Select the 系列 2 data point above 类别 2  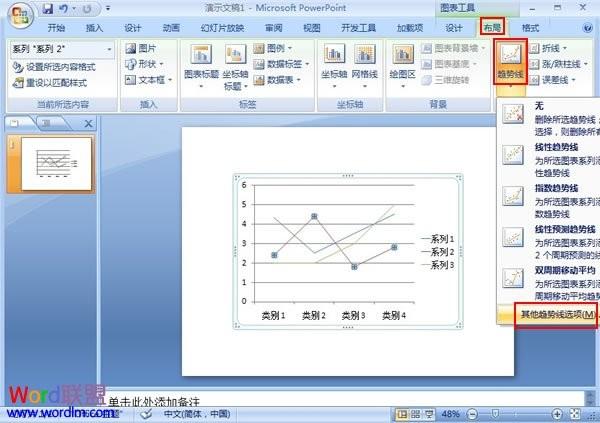pyautogui.click(x=314, y=217)
